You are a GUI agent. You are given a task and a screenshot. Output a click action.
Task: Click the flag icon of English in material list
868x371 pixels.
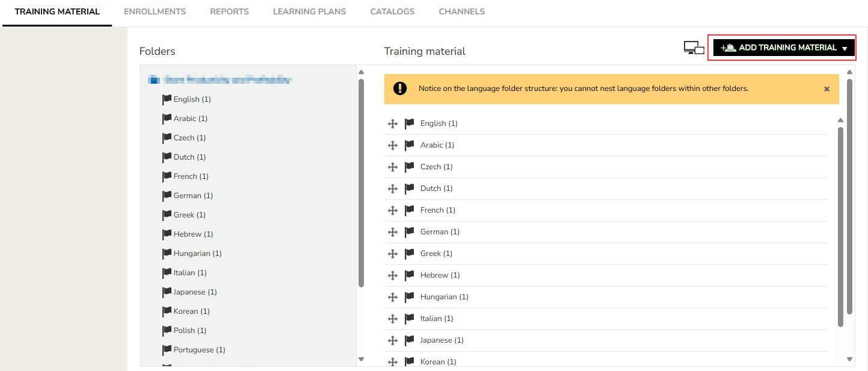pyautogui.click(x=410, y=123)
